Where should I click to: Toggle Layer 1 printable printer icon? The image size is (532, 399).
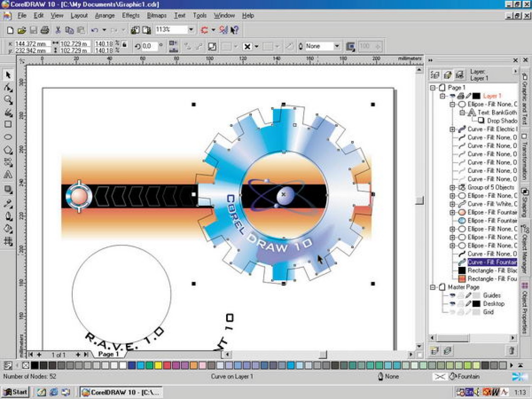pyautogui.click(x=461, y=96)
